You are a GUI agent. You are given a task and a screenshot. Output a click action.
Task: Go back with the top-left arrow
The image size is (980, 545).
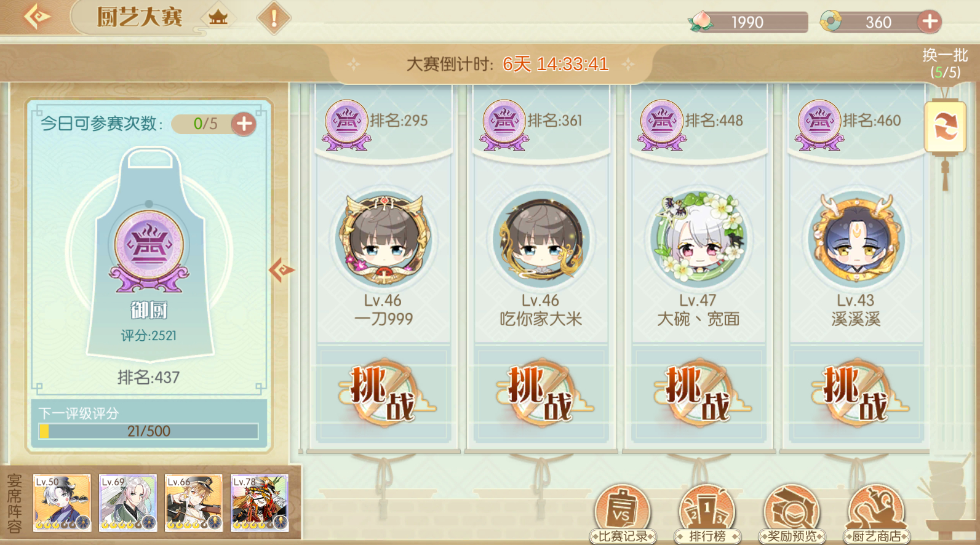click(x=37, y=17)
